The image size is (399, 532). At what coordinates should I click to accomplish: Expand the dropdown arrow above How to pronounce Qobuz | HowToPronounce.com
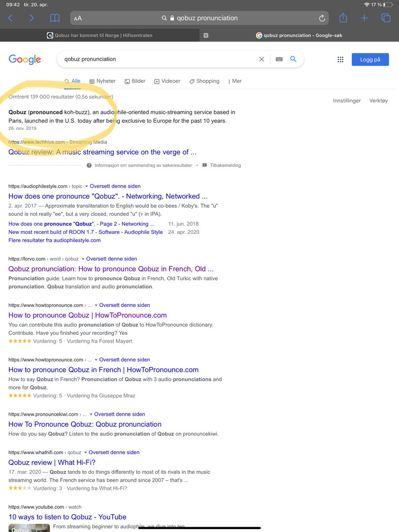96,305
